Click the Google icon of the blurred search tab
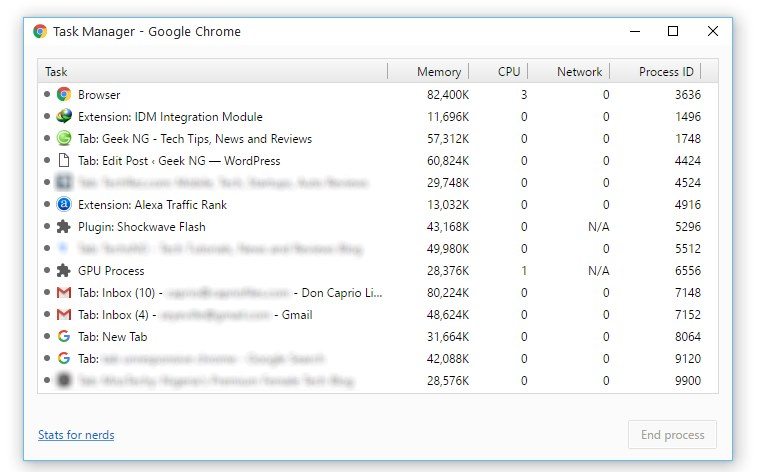Viewport: 762px width, 472px height. (64, 358)
